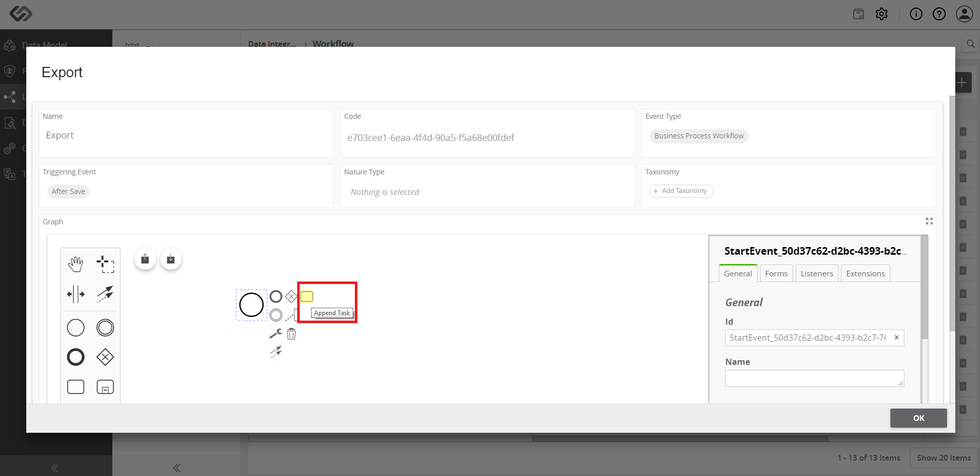This screenshot has width=980, height=476.
Task: Append Task via yellow context icon
Action: [x=307, y=296]
